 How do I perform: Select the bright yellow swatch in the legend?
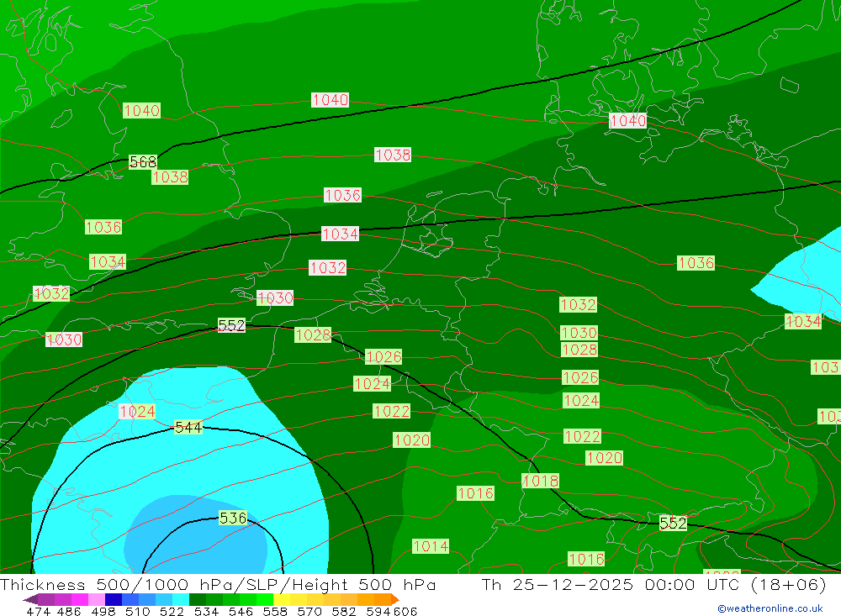[282, 599]
